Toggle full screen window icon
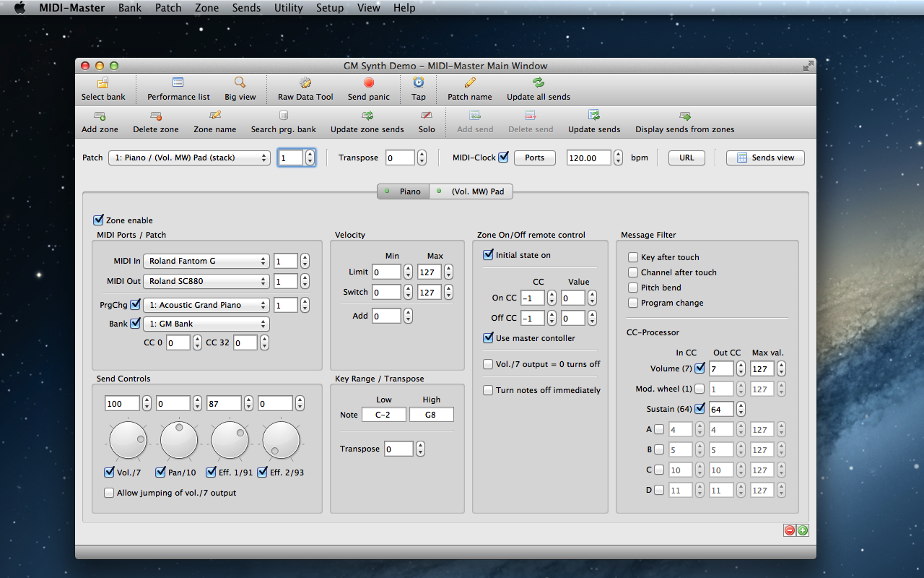924x578 pixels. pyautogui.click(x=808, y=66)
